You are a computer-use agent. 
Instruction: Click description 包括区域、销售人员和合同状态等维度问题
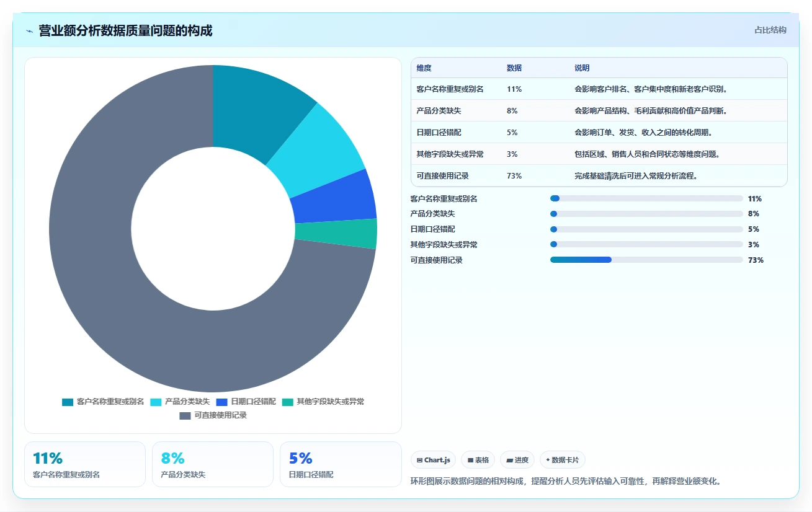(x=647, y=154)
